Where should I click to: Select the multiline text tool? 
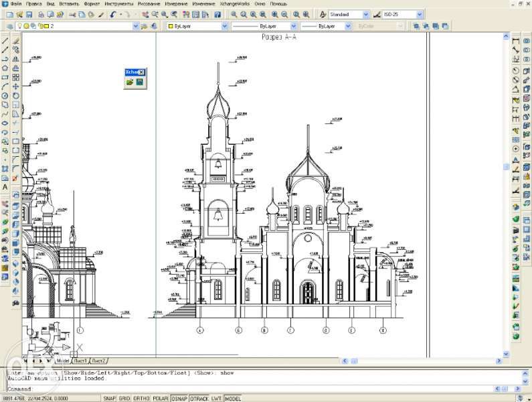pos(5,188)
